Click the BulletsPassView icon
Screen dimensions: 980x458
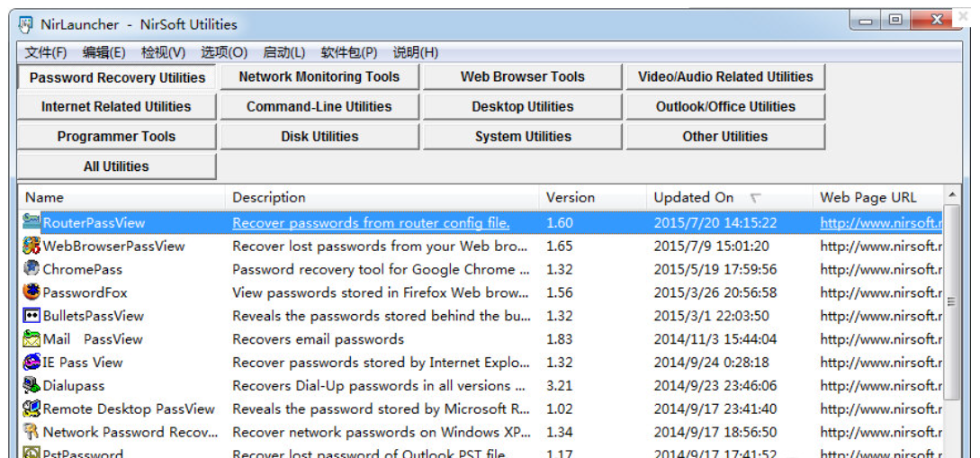[31, 316]
